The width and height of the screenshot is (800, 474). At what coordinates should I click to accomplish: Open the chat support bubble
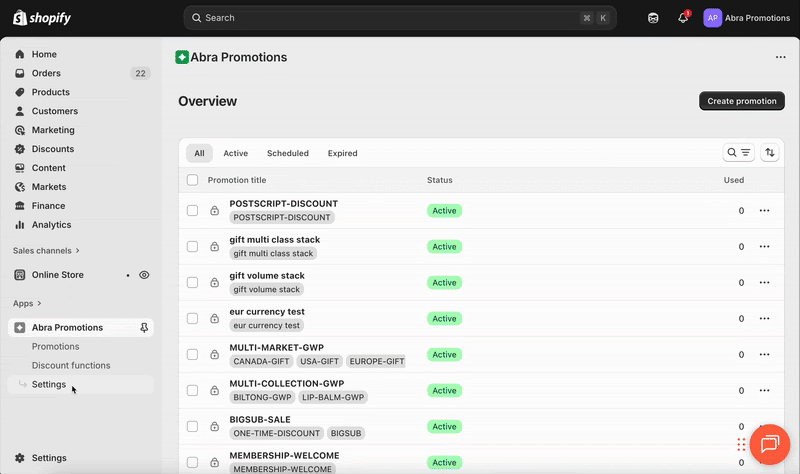tap(770, 444)
